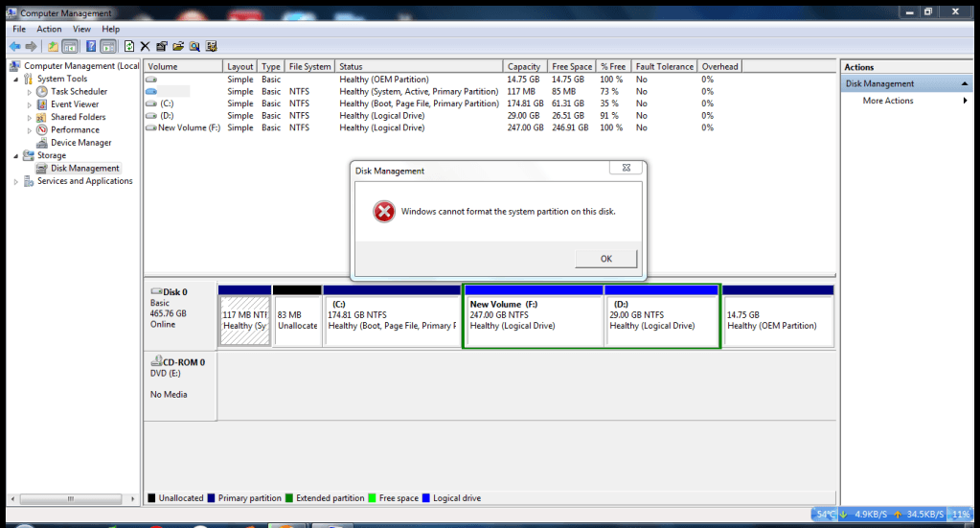Click the console tree horizontal scrollbar thumb

click(x=71, y=498)
